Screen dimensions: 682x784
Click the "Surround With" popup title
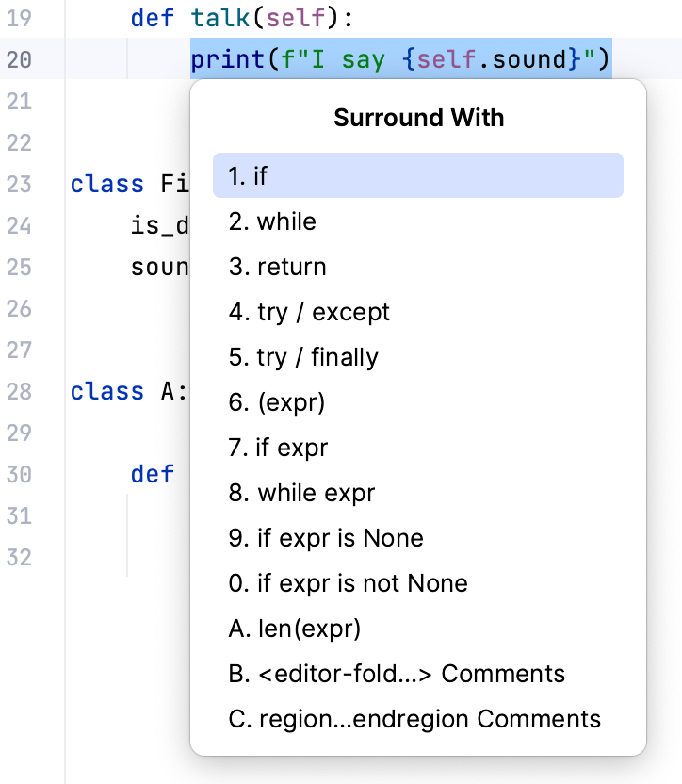click(418, 118)
